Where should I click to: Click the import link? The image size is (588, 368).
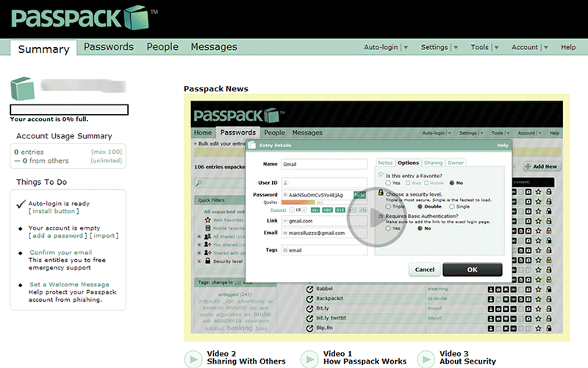104,236
